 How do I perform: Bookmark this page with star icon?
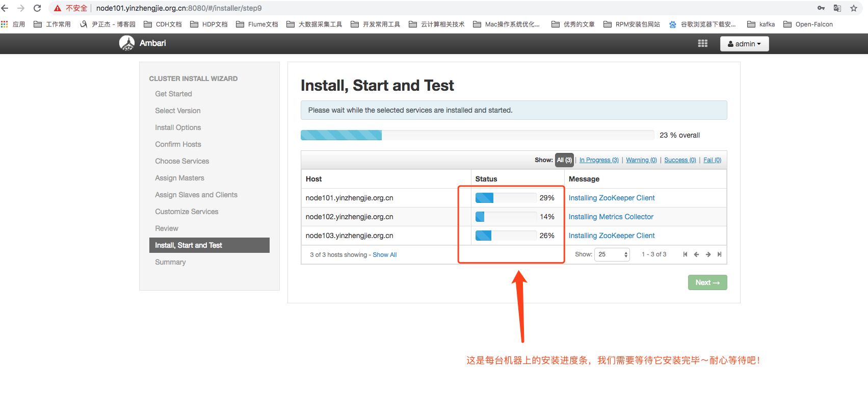(x=854, y=8)
